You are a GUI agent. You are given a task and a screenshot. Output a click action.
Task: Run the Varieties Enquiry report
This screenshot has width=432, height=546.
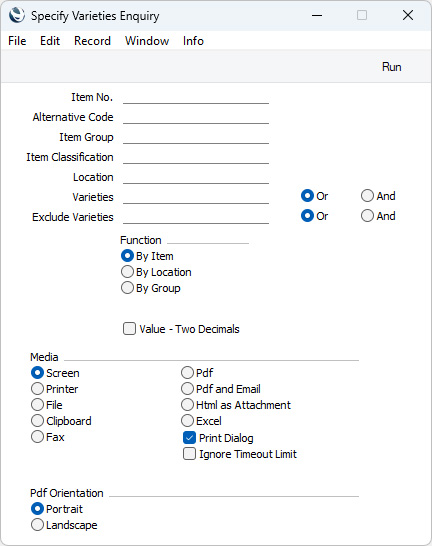pyautogui.click(x=392, y=67)
